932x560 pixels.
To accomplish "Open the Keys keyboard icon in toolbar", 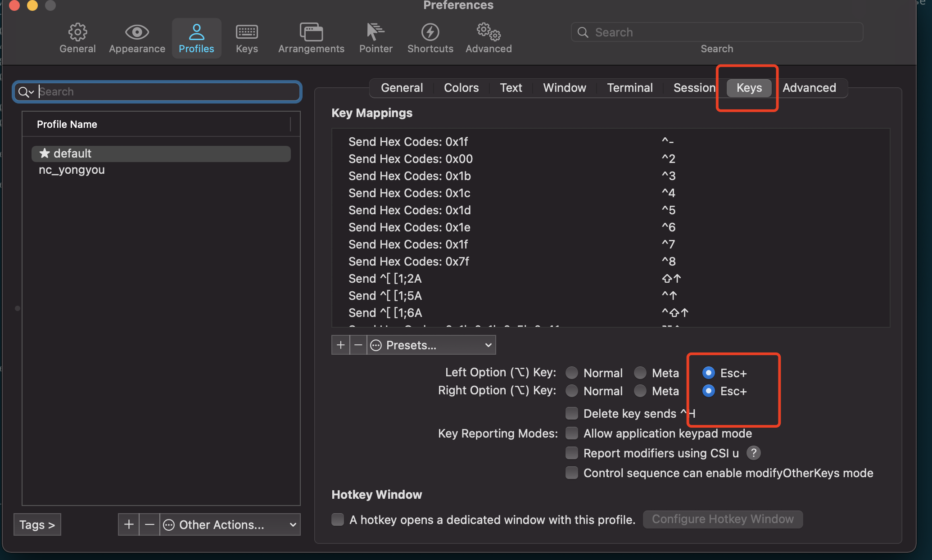I will point(247,32).
